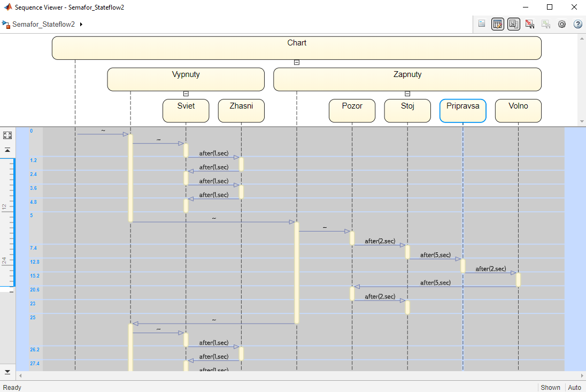Screen dimensions: 586x392
Task: Toggle the lifeline editing icon with pencil
Action: (x=498, y=24)
